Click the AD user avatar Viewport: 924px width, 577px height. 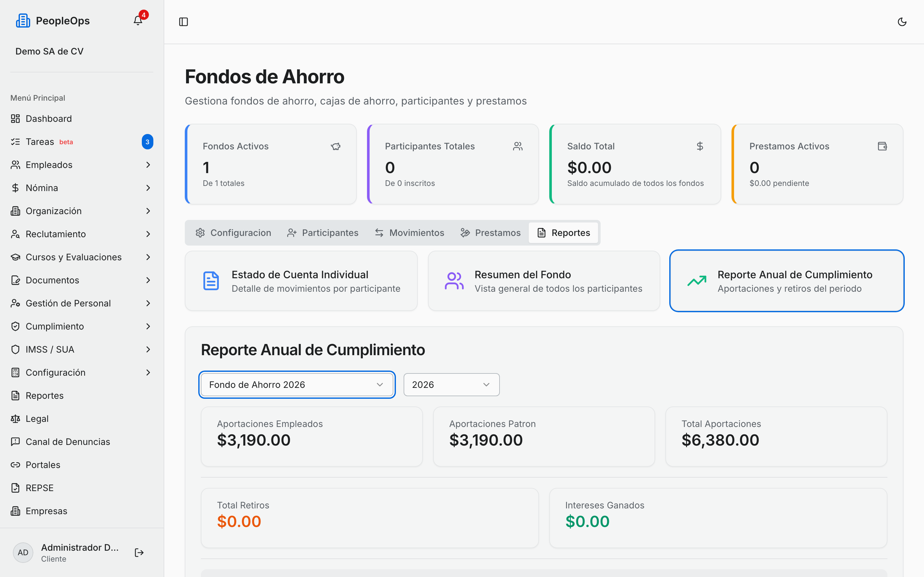click(x=23, y=553)
